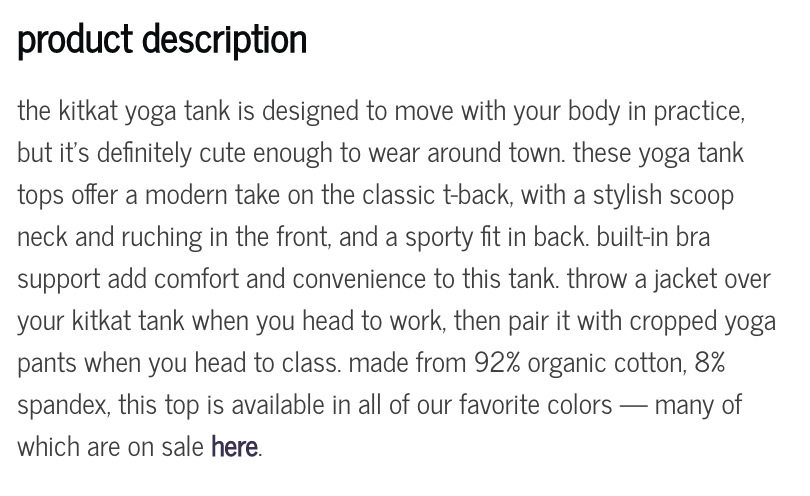Click the '92%' organic cotton figure

[497, 363]
